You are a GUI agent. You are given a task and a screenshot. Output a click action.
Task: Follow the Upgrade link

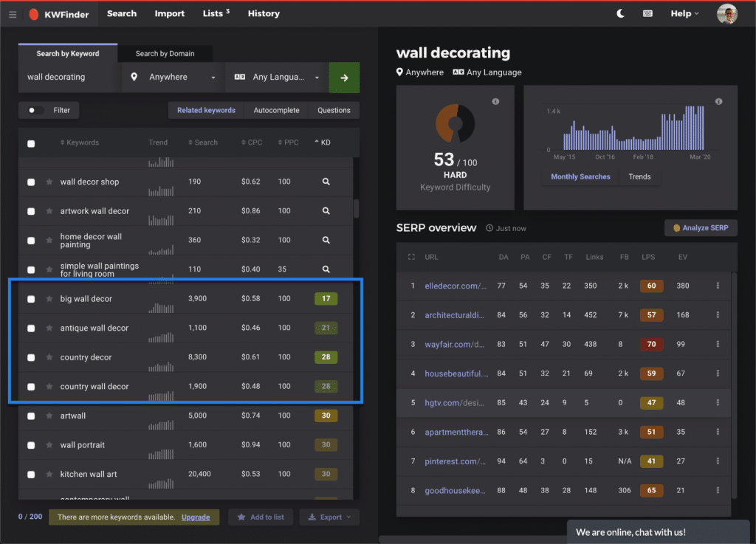196,517
